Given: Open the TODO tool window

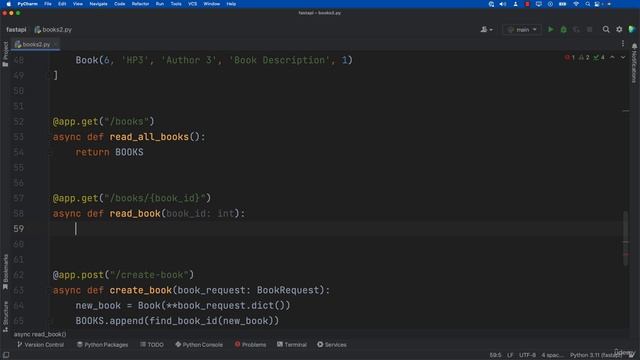Looking at the screenshot, I should tap(152, 344).
